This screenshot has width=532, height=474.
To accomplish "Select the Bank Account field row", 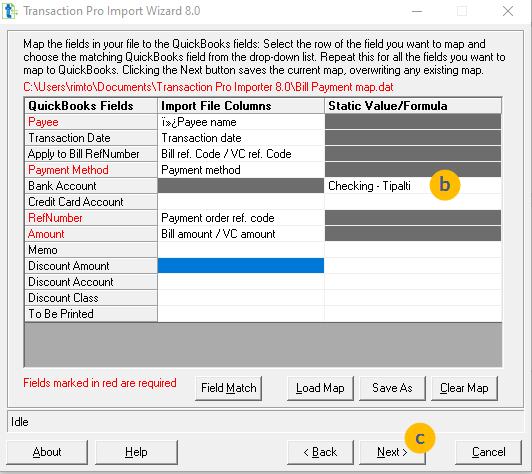I will pyautogui.click(x=91, y=186).
